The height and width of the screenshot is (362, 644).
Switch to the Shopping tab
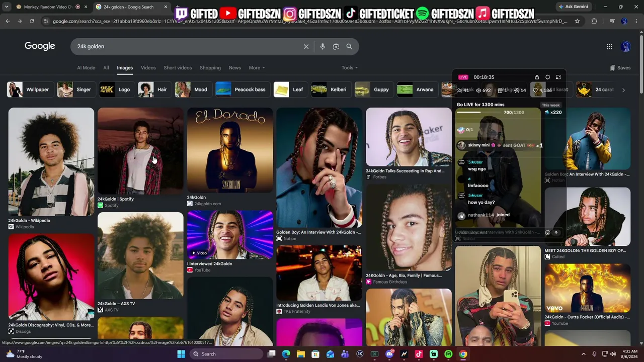210,68
